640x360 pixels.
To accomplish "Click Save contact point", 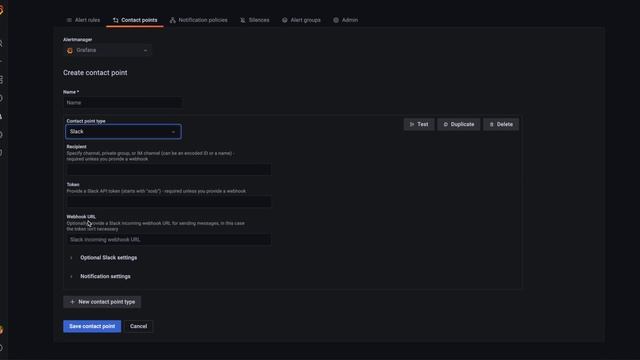I will tap(92, 326).
